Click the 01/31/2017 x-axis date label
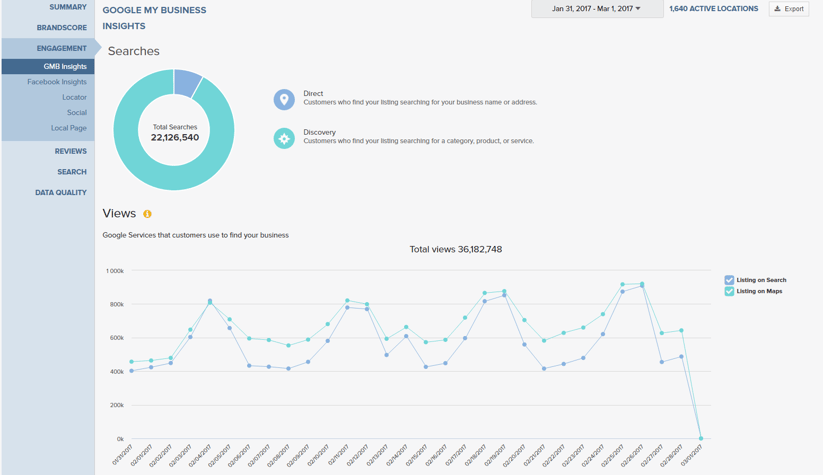 tap(123, 455)
